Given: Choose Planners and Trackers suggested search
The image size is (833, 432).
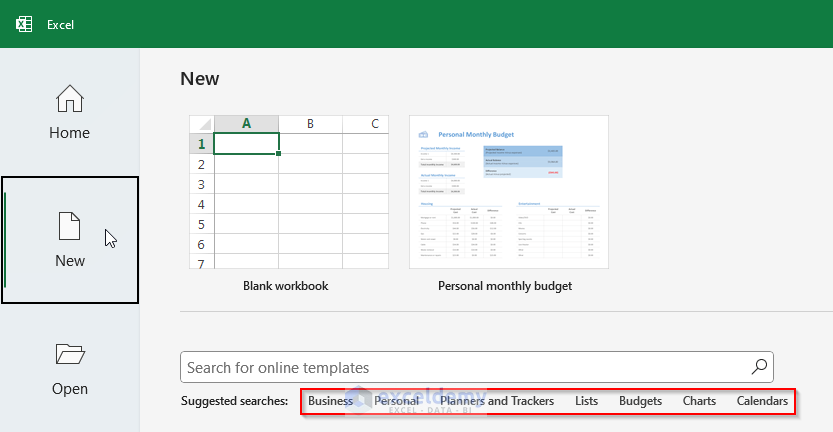Looking at the screenshot, I should pos(497,401).
